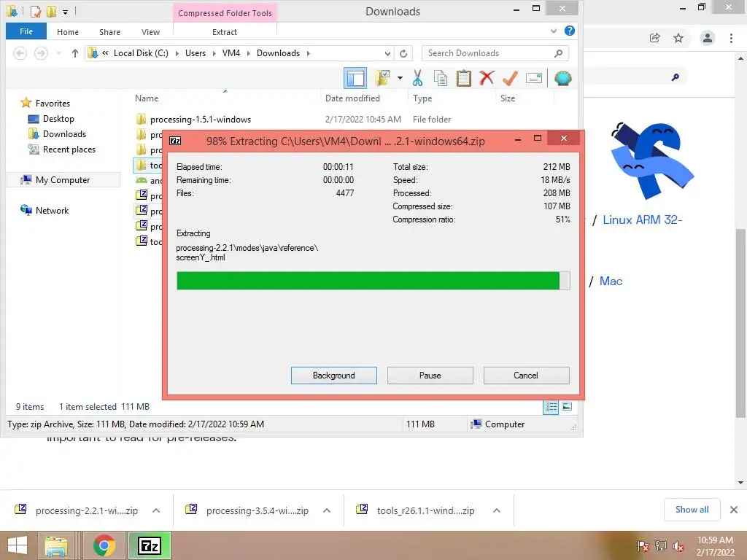Go forward with Explorer forward arrow
The height and width of the screenshot is (560, 747).
[41, 53]
